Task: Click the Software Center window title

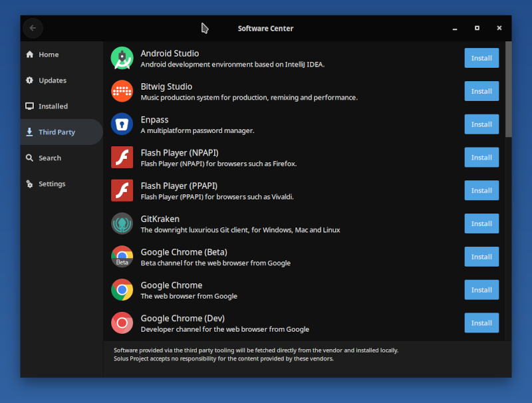Action: tap(265, 29)
